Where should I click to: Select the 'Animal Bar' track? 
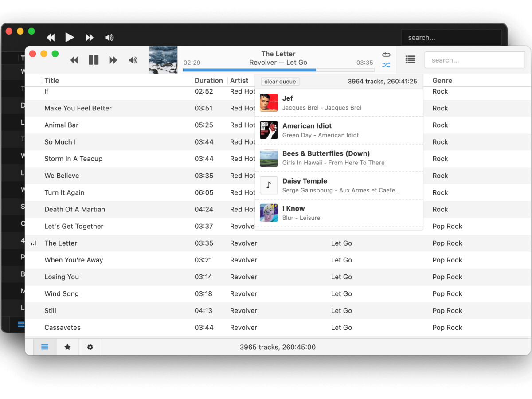point(140,125)
